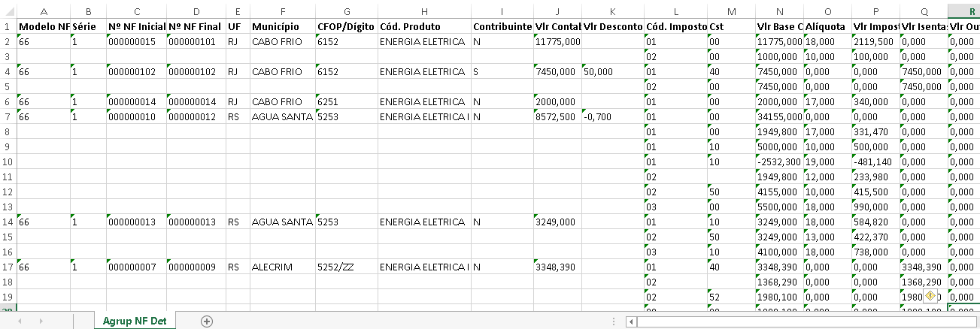This screenshot has width=980, height=329.
Task: Select cell containing 000000015
Action: click(x=136, y=41)
